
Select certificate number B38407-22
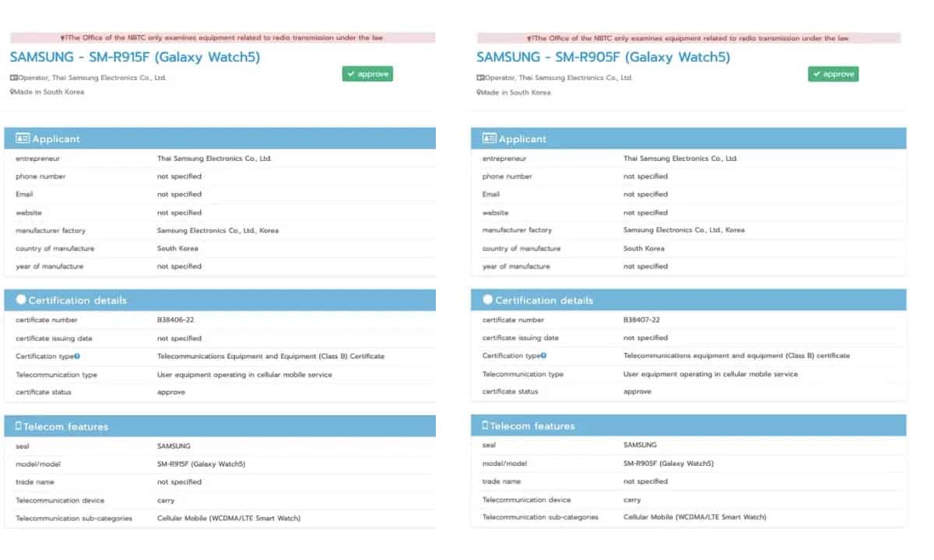tap(641, 320)
